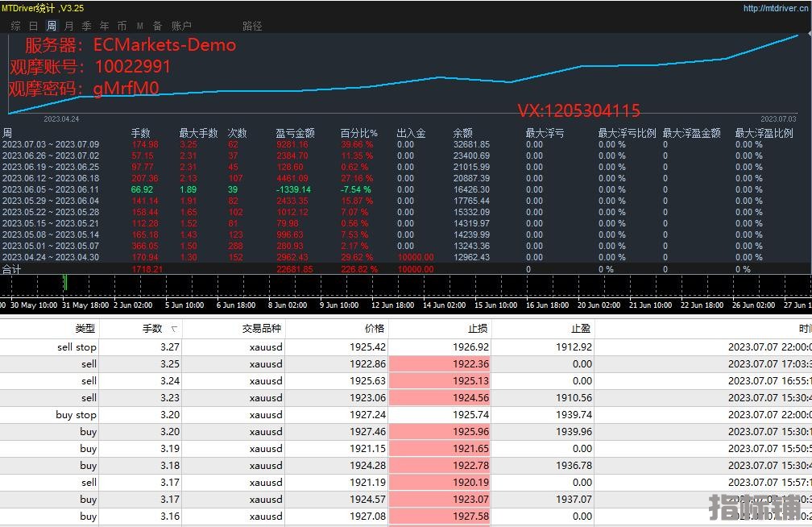Click the 余额 column header

pos(463,133)
